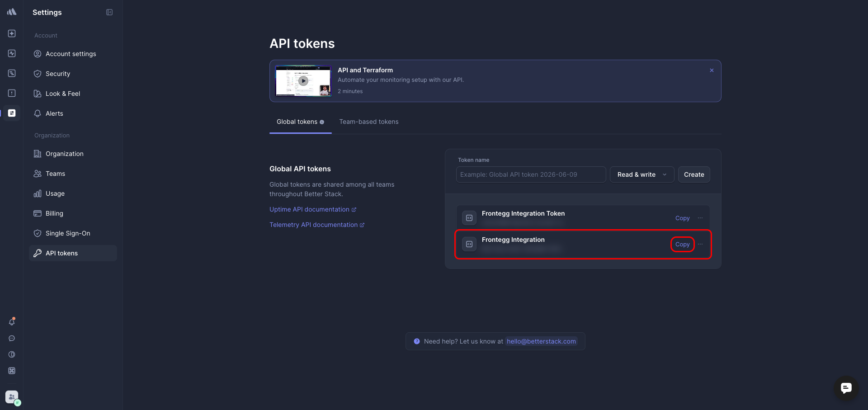
Task: Play the API and Terraform video thumbnail
Action: point(303,81)
